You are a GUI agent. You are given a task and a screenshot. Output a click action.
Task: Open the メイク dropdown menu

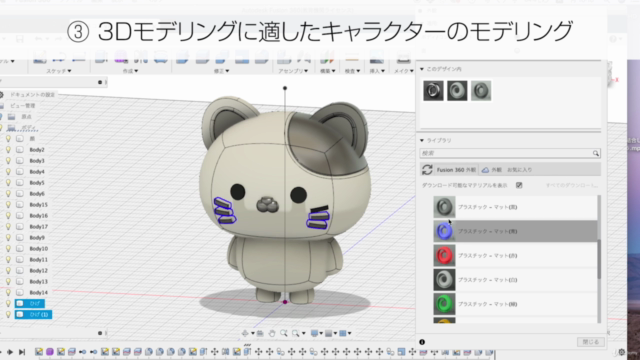[404, 71]
